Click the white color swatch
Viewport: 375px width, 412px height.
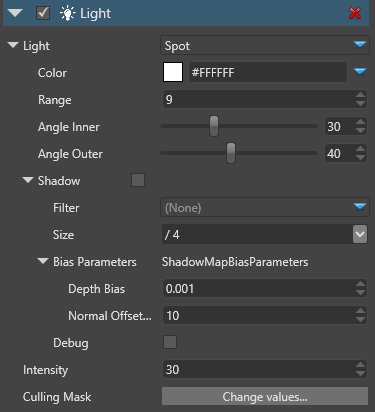[x=173, y=72]
